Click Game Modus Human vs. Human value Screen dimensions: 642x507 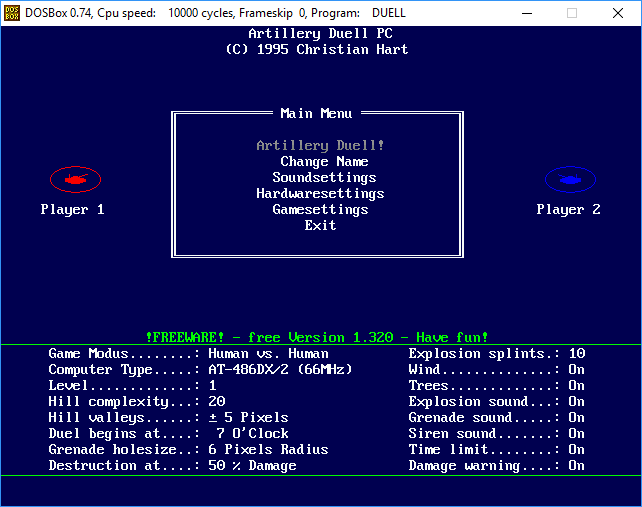268,353
